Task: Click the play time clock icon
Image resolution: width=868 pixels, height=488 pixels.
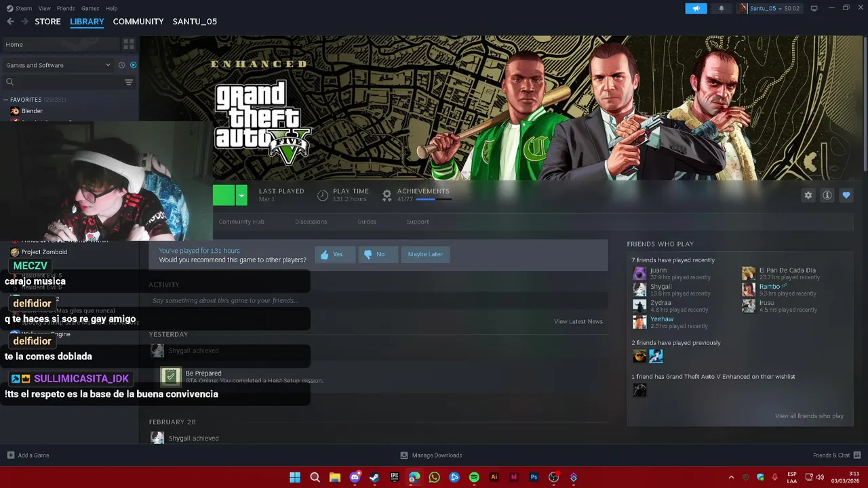Action: pyautogui.click(x=323, y=195)
